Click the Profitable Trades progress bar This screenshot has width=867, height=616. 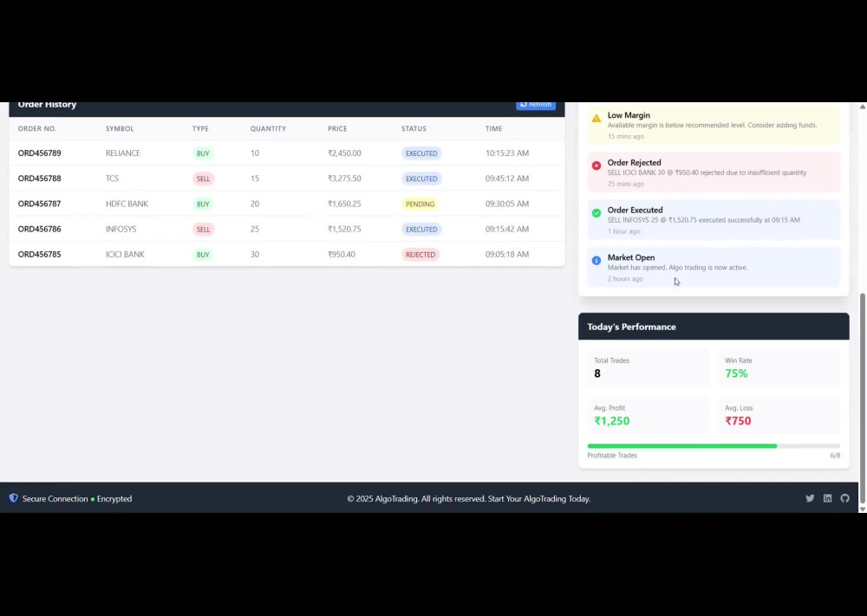[x=714, y=446]
